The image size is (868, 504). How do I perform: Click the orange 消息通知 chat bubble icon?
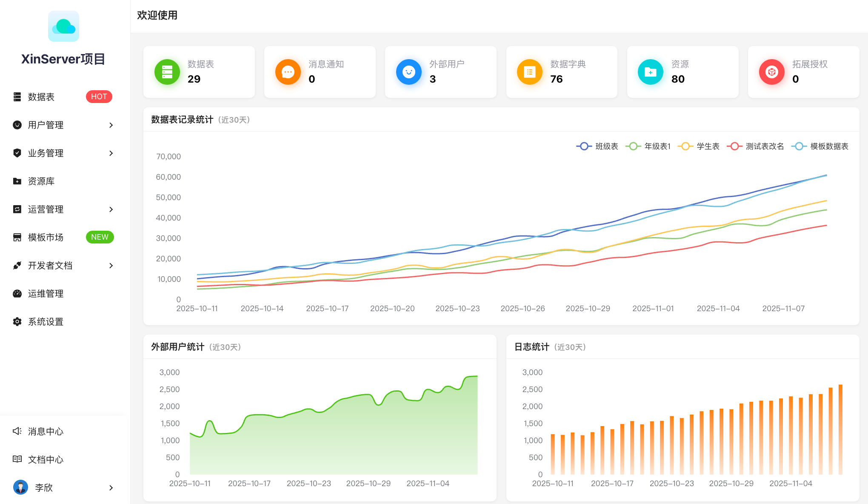coord(288,72)
